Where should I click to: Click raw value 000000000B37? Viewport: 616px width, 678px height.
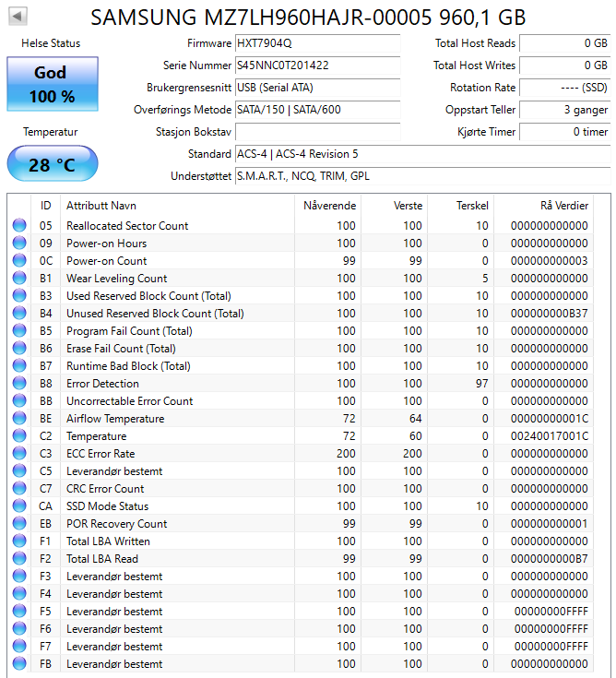click(x=549, y=313)
